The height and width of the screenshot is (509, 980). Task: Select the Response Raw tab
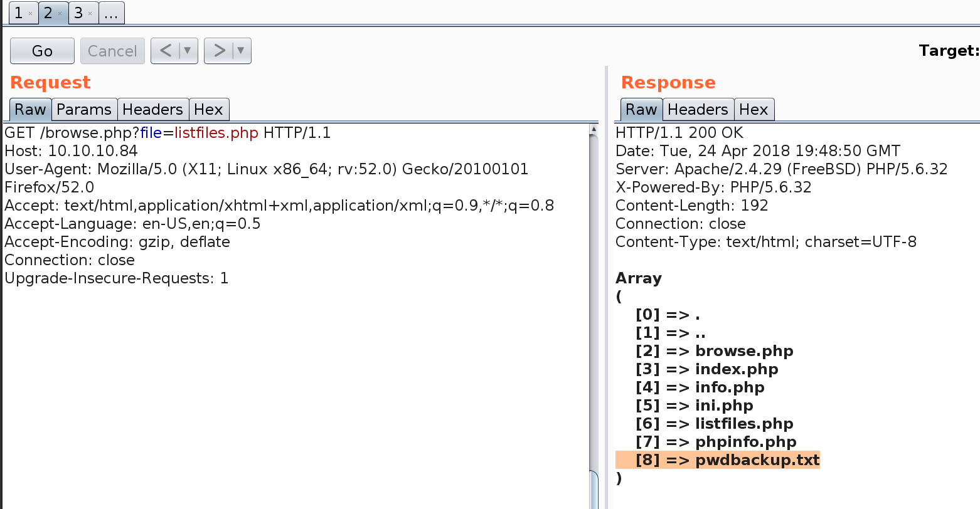click(641, 109)
